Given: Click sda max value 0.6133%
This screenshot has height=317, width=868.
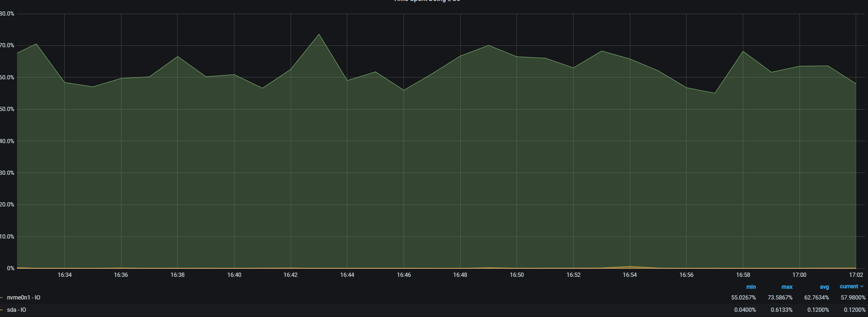Looking at the screenshot, I should (782, 310).
